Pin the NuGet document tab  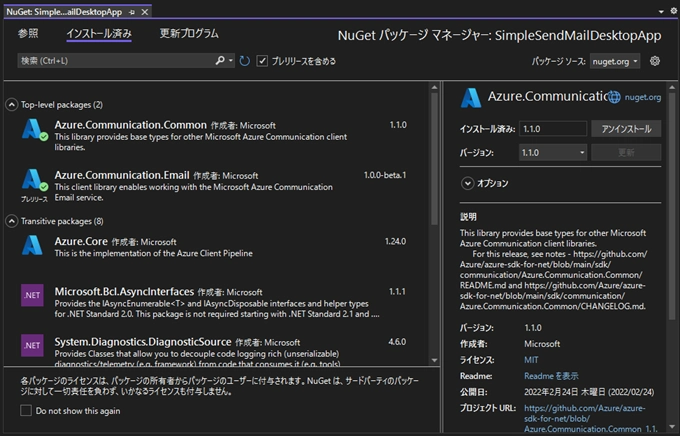click(131, 12)
